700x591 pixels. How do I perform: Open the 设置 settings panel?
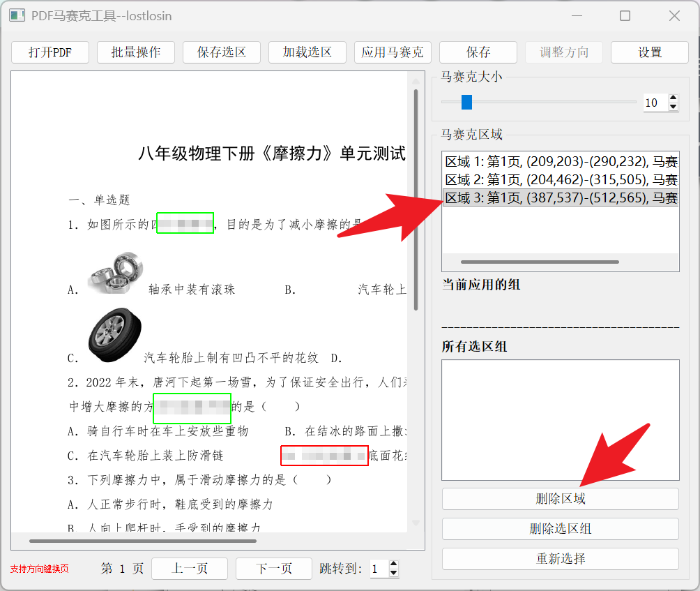[649, 52]
